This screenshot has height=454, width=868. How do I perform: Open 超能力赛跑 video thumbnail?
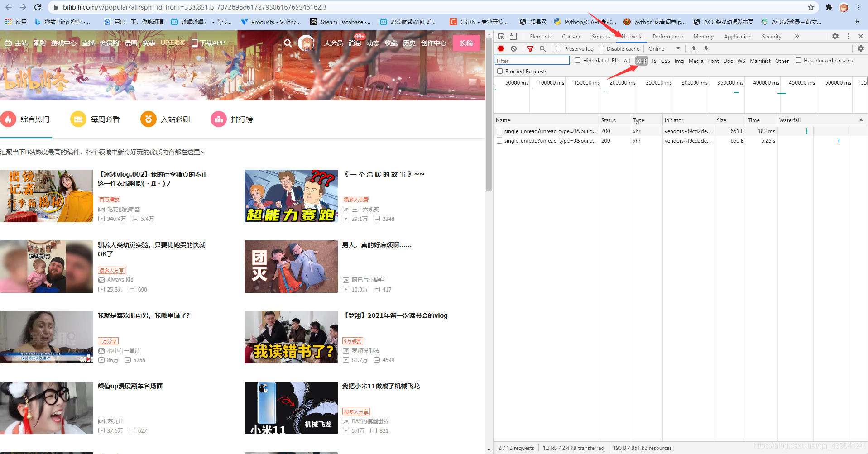(x=291, y=196)
